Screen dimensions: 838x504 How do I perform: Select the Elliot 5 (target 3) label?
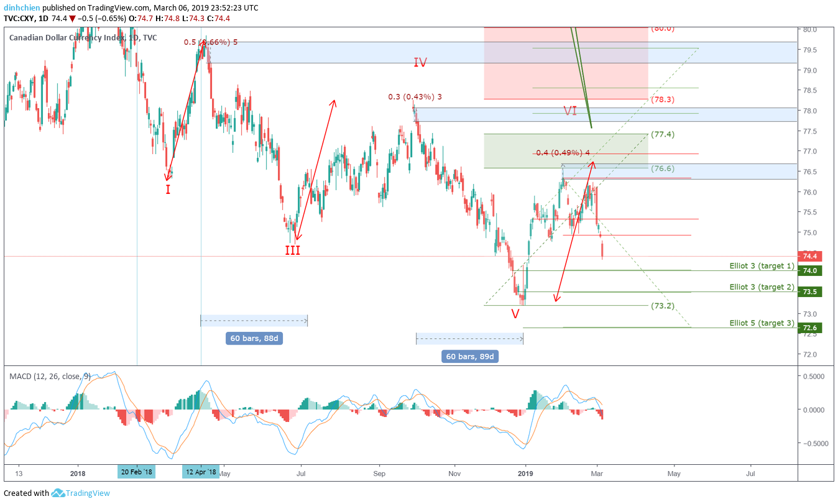pos(762,323)
